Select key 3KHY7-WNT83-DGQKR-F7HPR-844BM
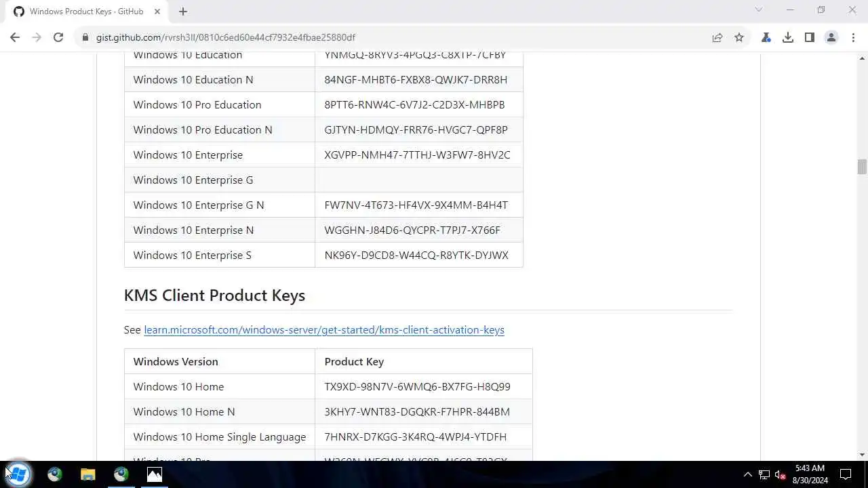 point(417,411)
